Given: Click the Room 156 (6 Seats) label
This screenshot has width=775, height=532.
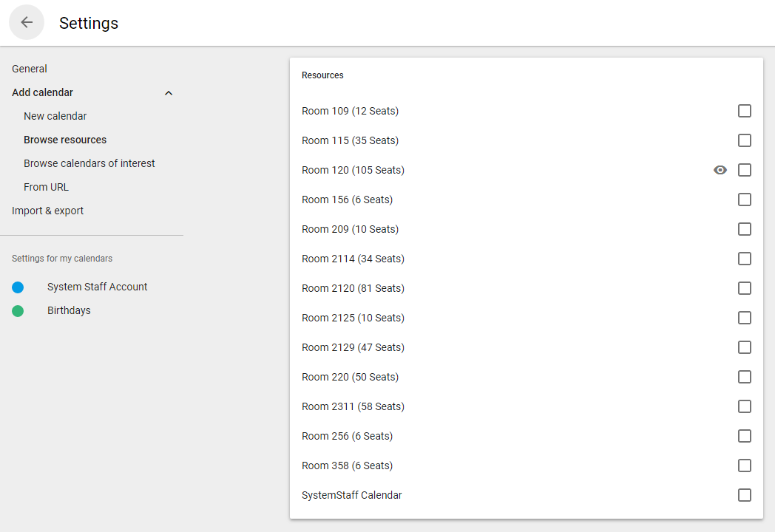Looking at the screenshot, I should 347,200.
